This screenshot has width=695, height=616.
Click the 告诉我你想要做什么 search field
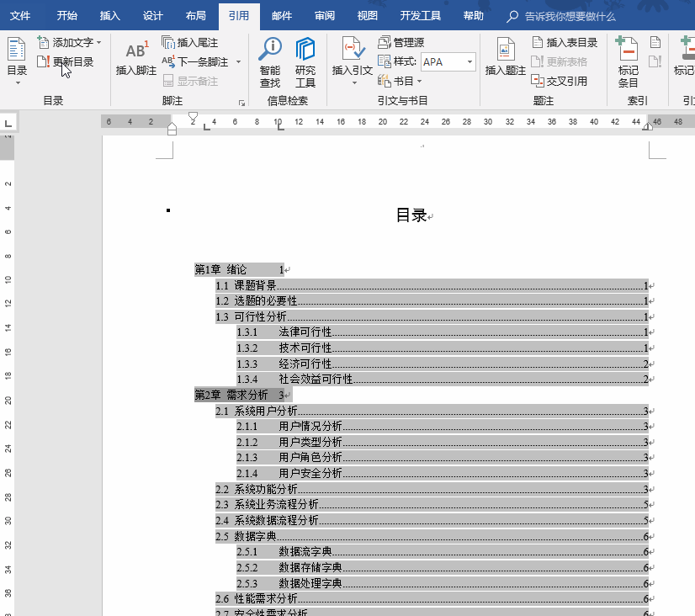[570, 17]
